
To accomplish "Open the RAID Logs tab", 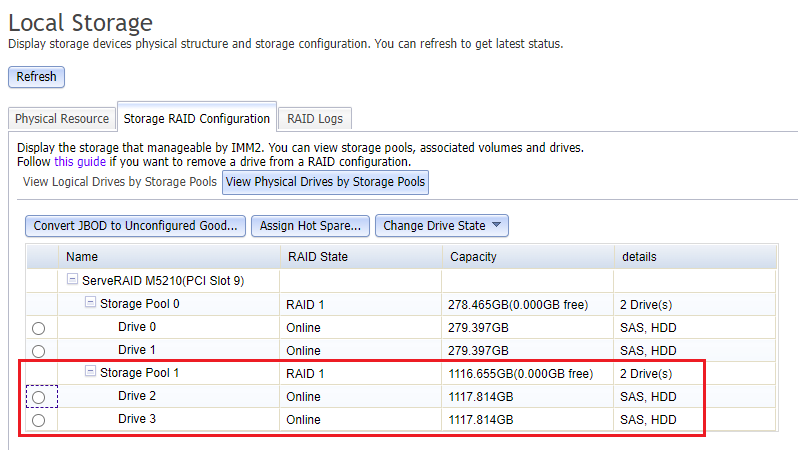I will (315, 119).
